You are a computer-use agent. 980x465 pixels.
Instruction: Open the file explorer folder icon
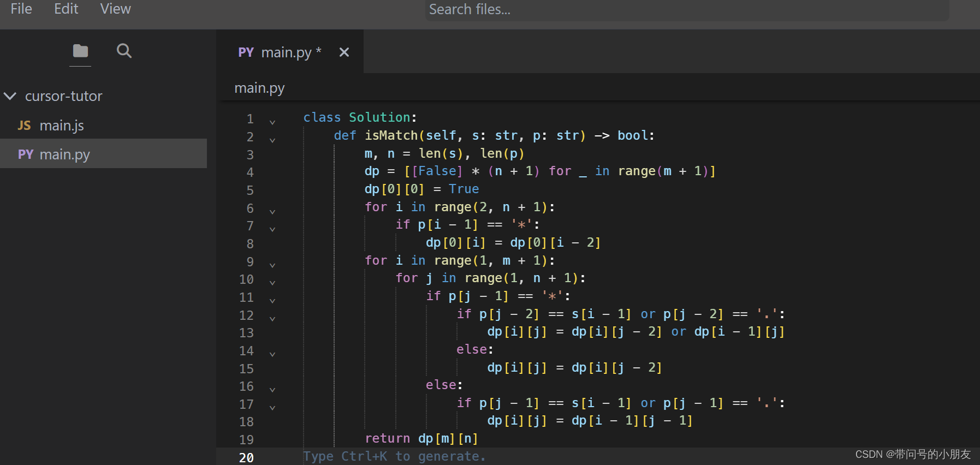[x=80, y=51]
